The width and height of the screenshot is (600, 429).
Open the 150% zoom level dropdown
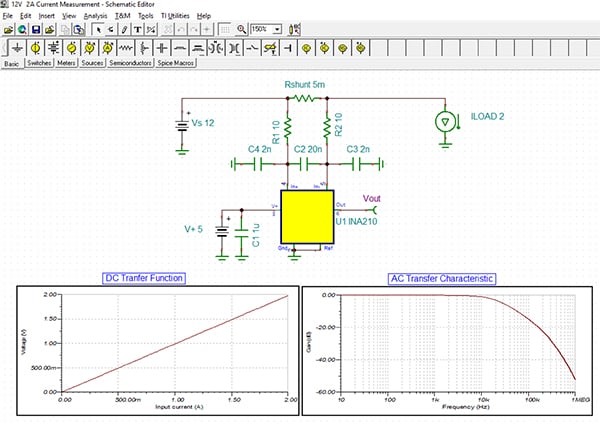click(277, 29)
